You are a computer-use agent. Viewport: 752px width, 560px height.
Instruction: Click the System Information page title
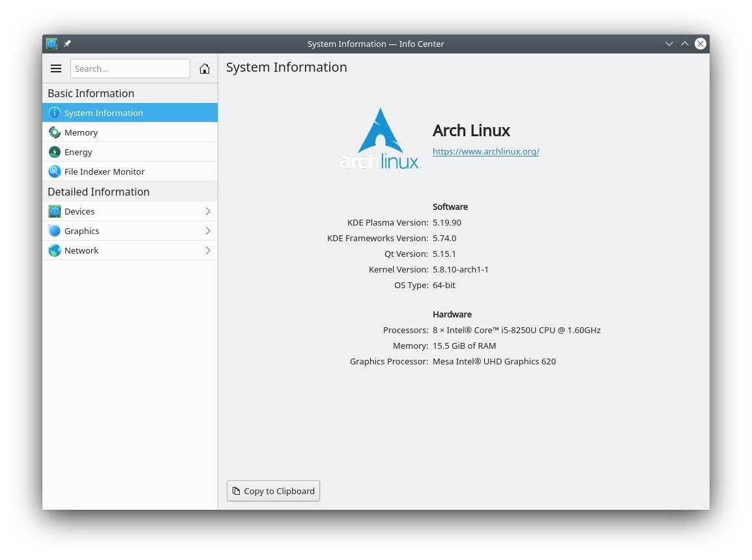(x=287, y=67)
